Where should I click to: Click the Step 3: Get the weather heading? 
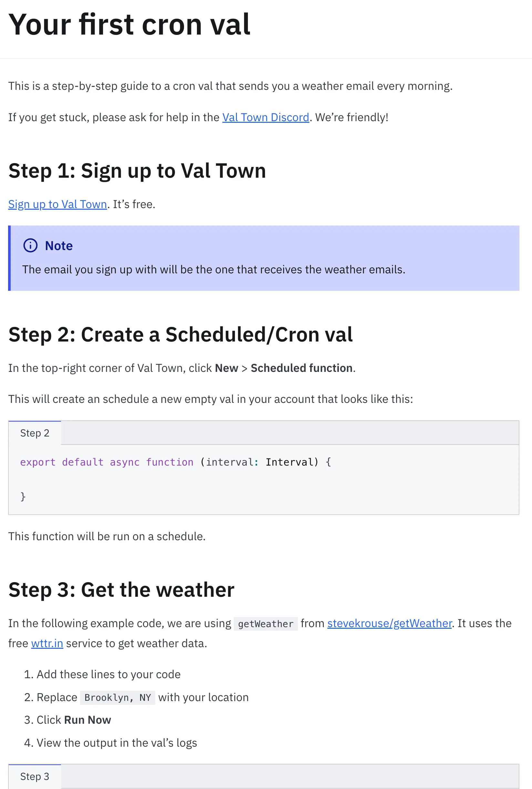(121, 590)
